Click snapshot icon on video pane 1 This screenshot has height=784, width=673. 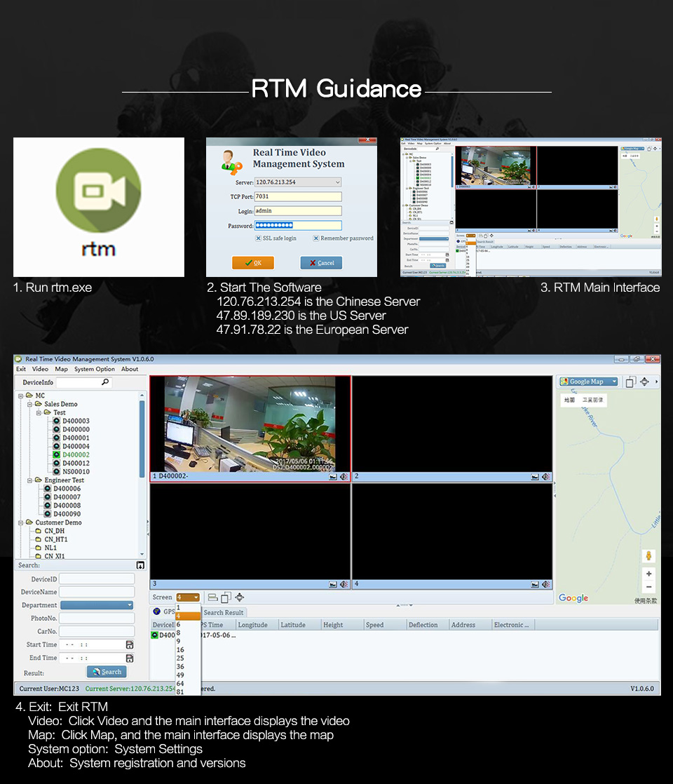click(x=333, y=477)
